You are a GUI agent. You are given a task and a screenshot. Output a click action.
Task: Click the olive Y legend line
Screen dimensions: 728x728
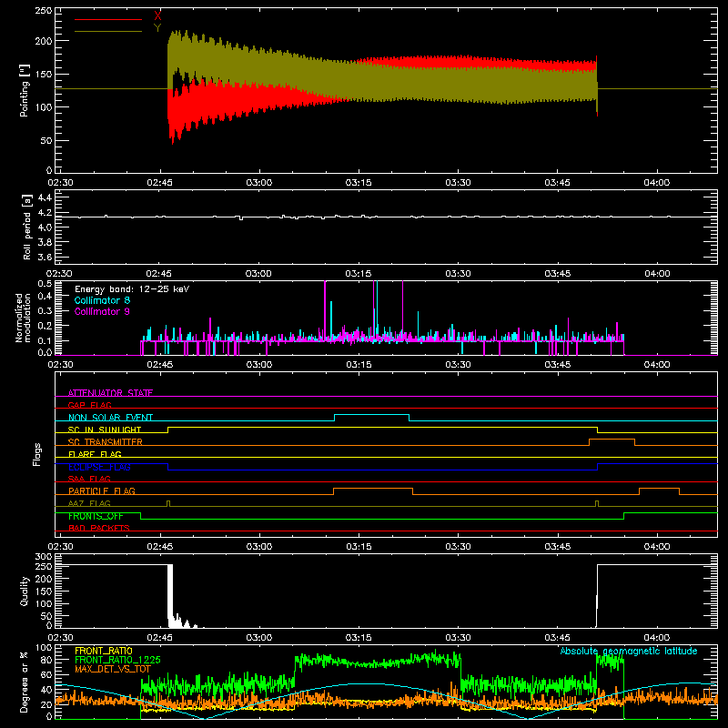click(108, 32)
